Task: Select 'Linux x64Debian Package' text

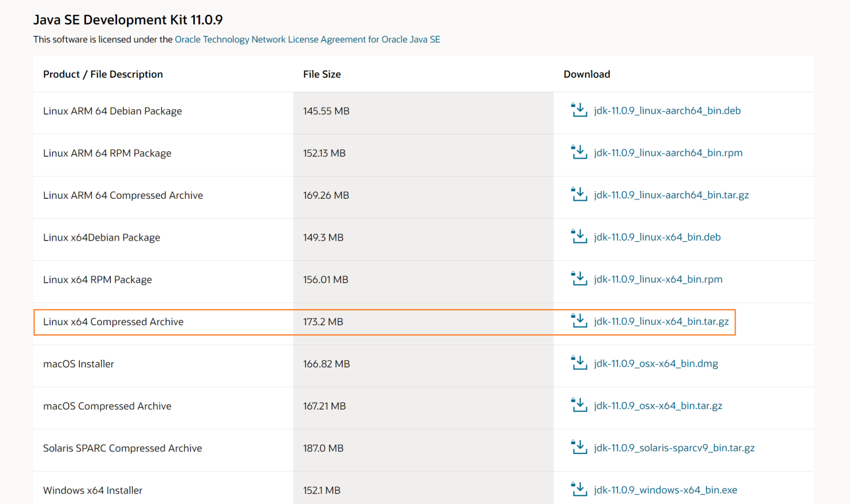Action: click(101, 238)
